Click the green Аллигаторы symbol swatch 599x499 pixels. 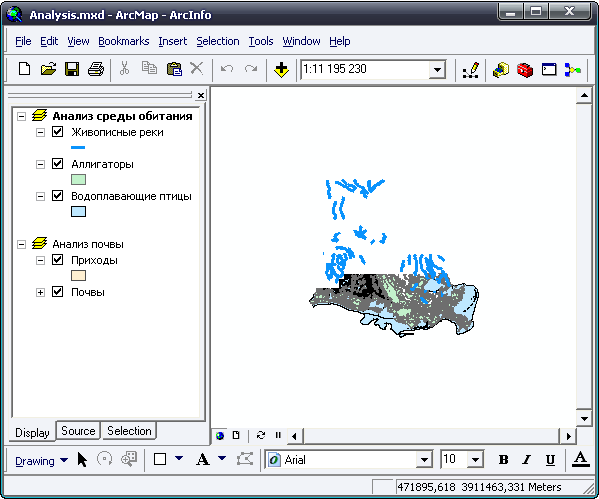[x=78, y=180]
